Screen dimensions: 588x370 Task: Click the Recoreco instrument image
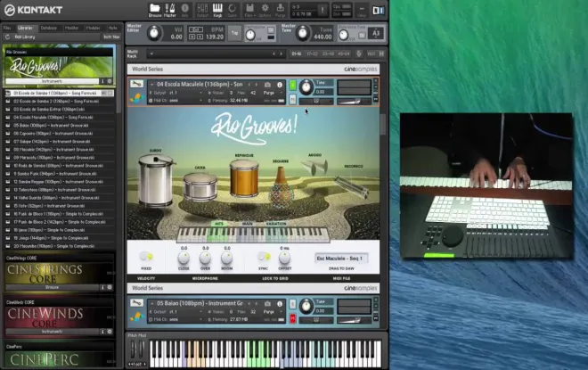tap(351, 186)
